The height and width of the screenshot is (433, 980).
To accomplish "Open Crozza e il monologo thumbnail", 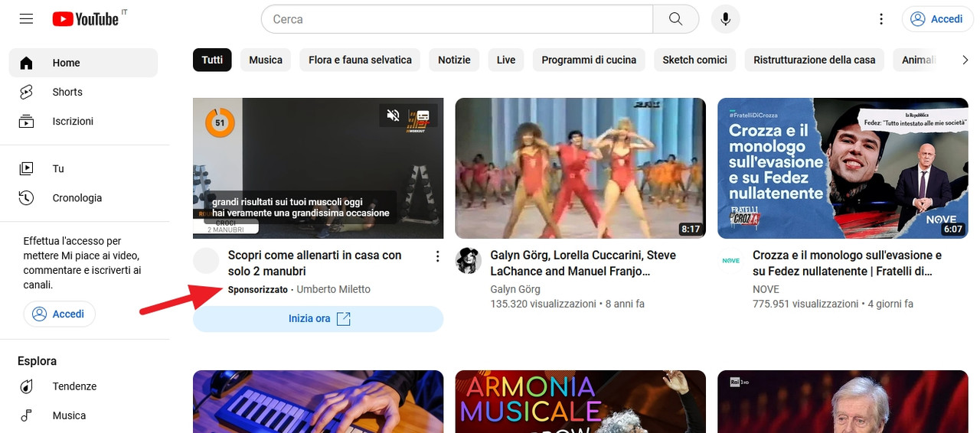I will pos(843,168).
